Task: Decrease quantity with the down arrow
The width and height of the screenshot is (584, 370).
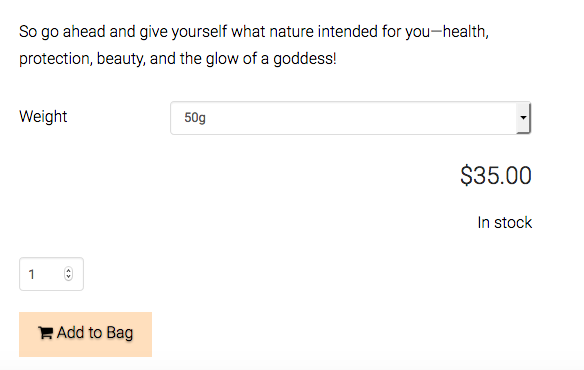Action: click(68, 277)
